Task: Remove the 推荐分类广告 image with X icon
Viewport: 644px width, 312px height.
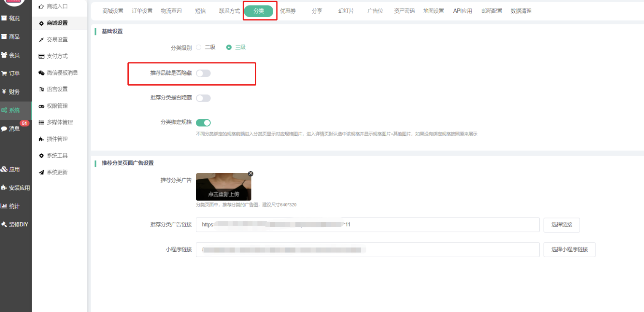Action: (251, 174)
